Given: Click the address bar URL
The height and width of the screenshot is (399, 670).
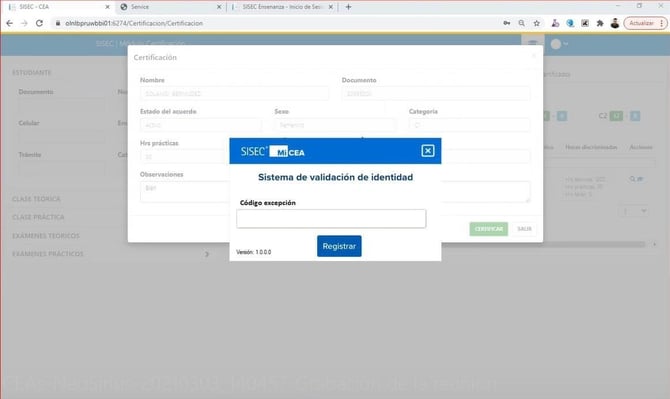Looking at the screenshot, I should (134, 23).
